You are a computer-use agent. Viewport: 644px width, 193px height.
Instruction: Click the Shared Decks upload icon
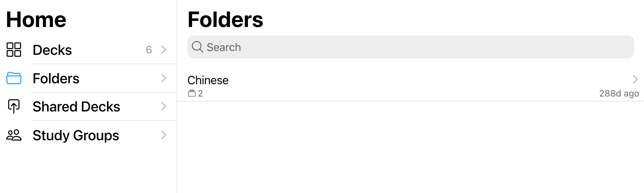point(14,106)
